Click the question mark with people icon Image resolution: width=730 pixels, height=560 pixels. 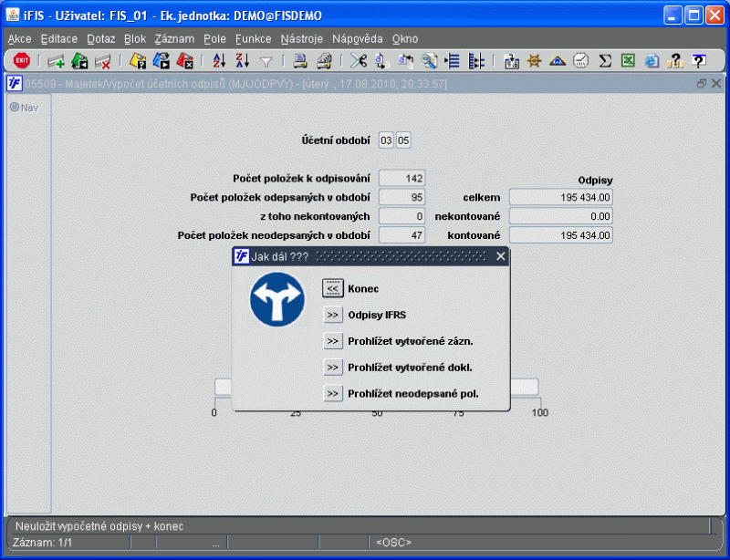coord(674,61)
